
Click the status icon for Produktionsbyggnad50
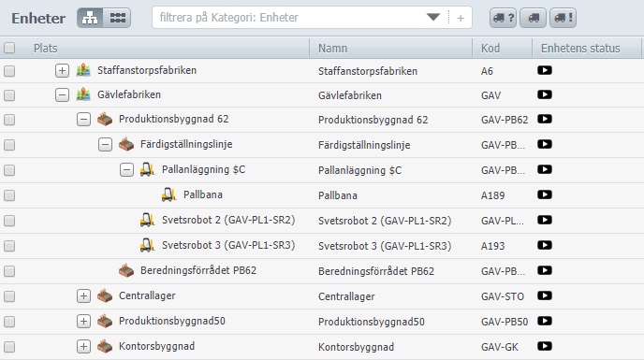[545, 321]
